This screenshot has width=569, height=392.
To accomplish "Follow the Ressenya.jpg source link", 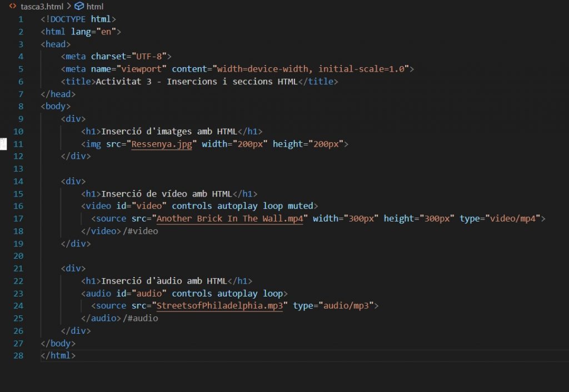I will tap(161, 144).
